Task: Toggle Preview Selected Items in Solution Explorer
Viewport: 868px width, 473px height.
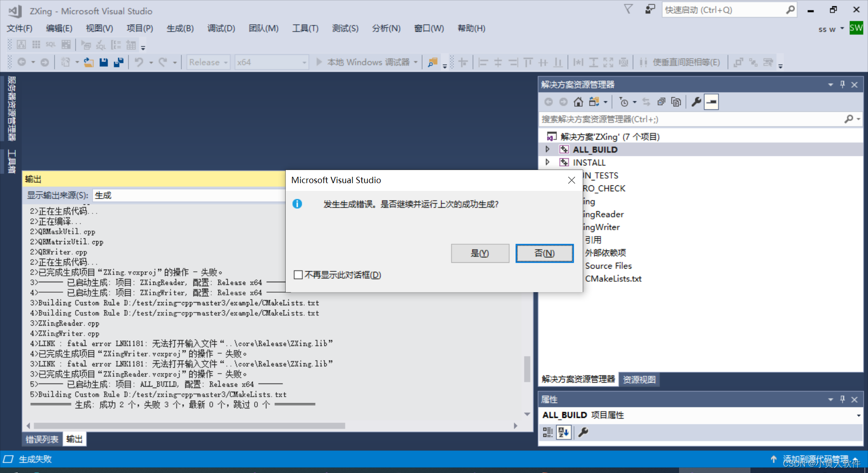Action: coord(712,102)
